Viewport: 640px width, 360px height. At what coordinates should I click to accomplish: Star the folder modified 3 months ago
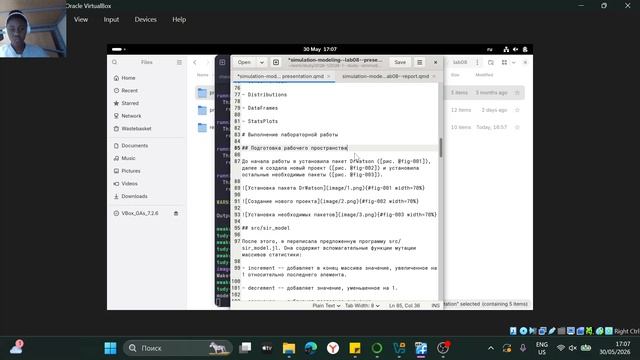click(517, 93)
